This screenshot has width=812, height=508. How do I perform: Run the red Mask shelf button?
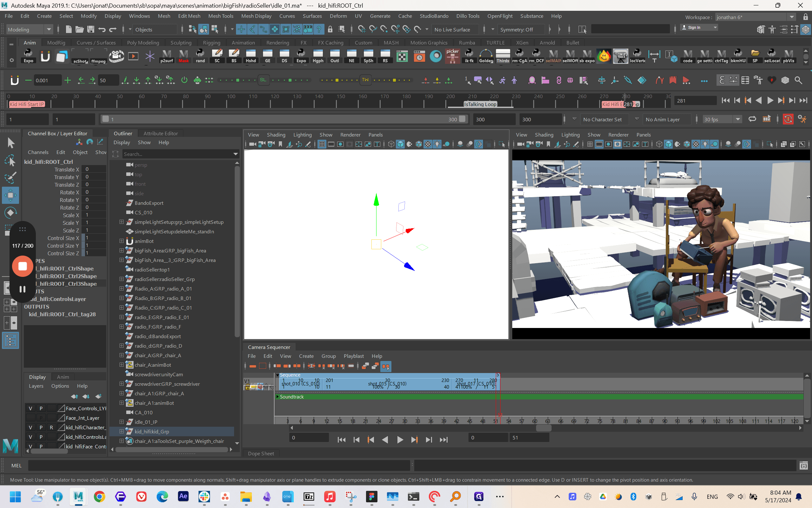(184, 56)
